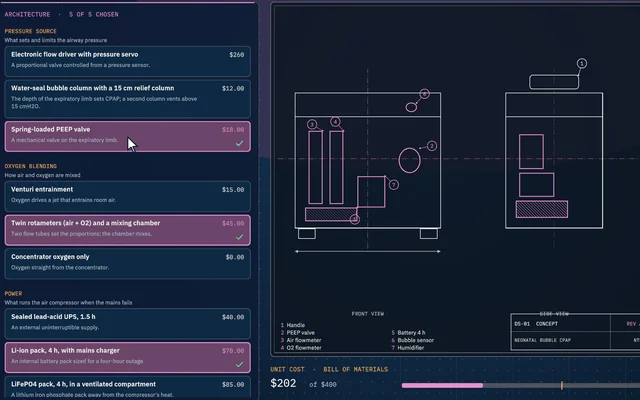This screenshot has height=400, width=640.
Task: Click callout bubble 3 over air flowmeter
Action: [312, 124]
